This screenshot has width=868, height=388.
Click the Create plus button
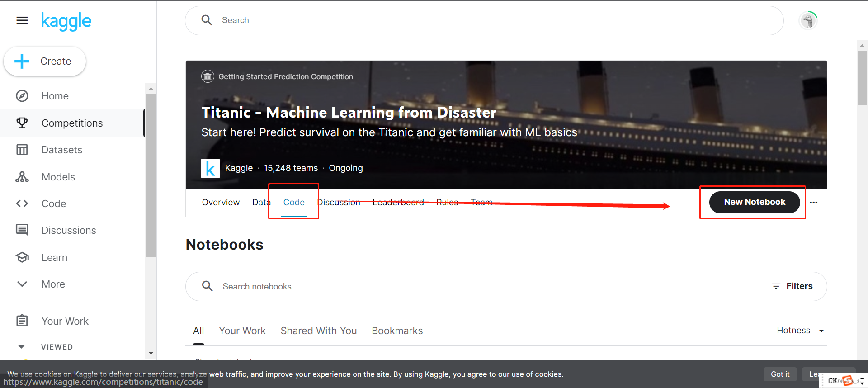(45, 61)
